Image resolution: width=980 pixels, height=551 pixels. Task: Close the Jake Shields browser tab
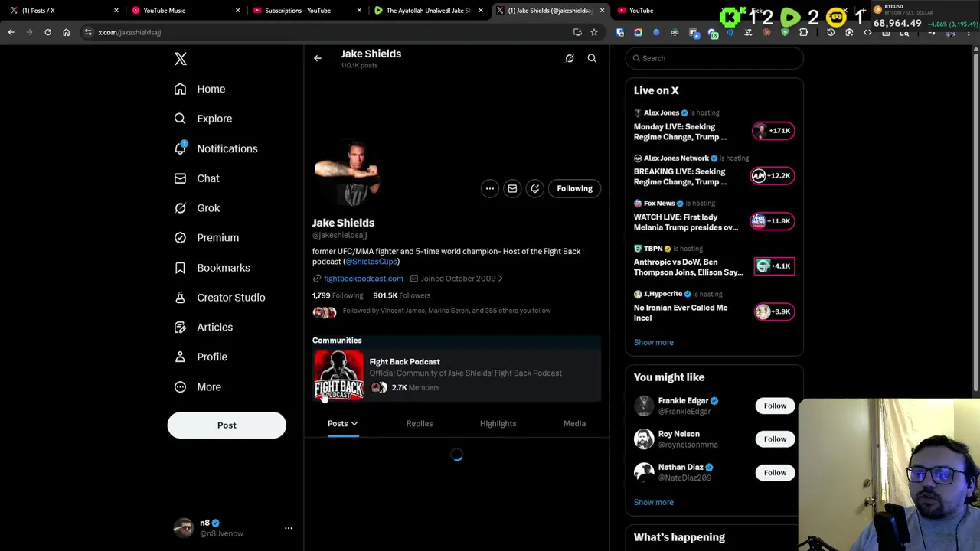pos(602,11)
